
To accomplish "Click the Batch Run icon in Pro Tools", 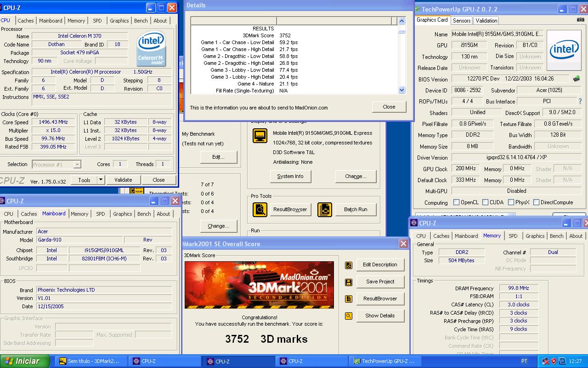I will click(x=325, y=209).
